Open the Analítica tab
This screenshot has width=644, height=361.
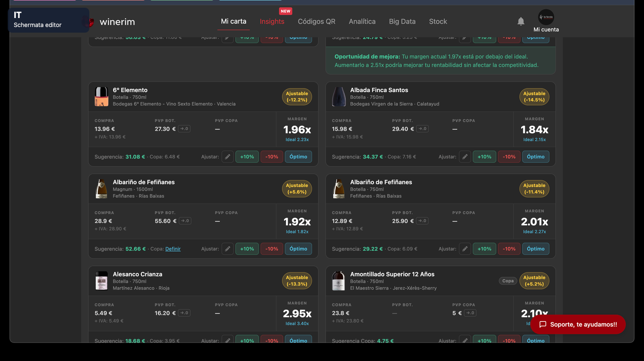pyautogui.click(x=362, y=21)
